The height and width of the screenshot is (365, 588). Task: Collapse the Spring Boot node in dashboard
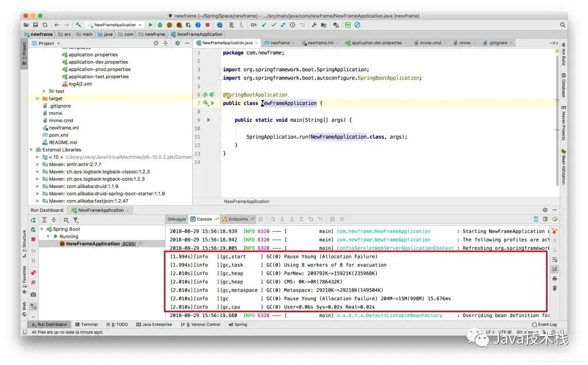tap(41, 229)
